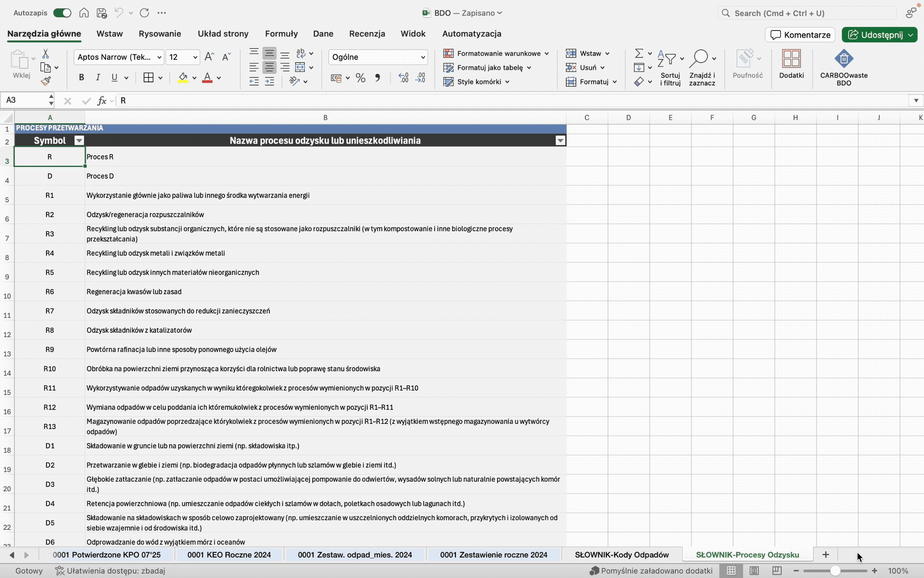
Task: Expand the font size dropdown
Action: (x=195, y=57)
